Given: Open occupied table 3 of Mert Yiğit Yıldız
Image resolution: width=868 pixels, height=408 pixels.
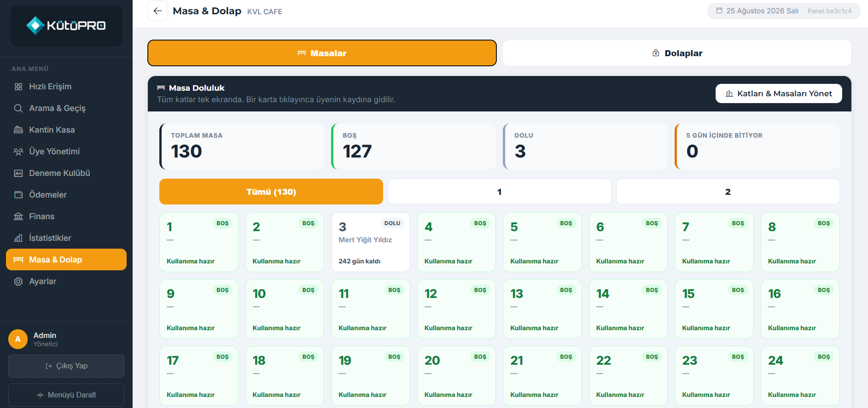Looking at the screenshot, I should point(371,242).
